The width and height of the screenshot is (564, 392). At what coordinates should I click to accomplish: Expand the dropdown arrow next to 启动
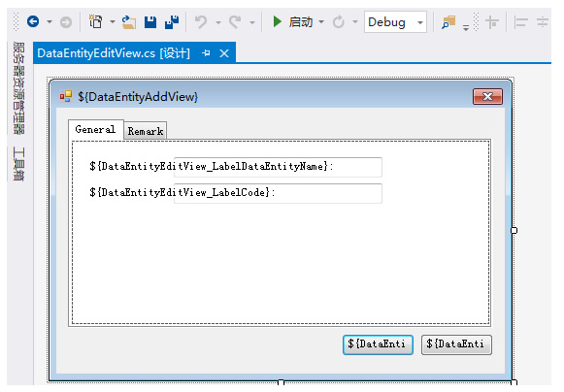(x=321, y=22)
